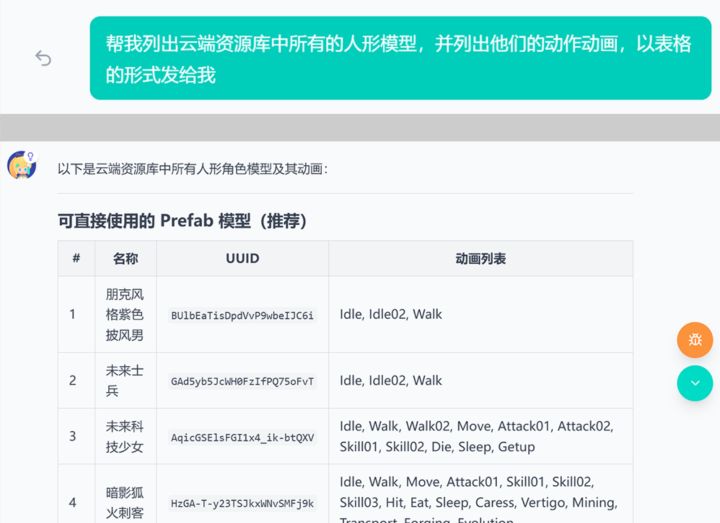Click the animation list starting 'Idle, Walk, Move, Attack01, Skill01'
Screen dimensions: 720x523
pos(478,502)
